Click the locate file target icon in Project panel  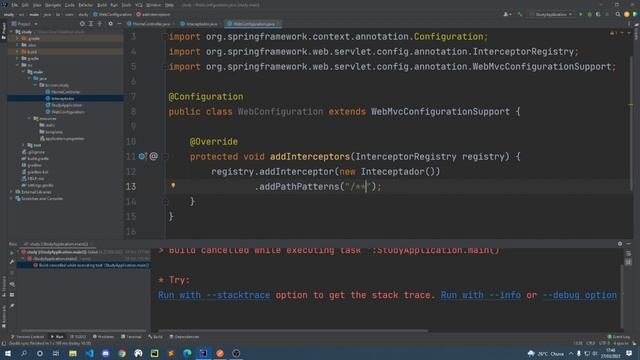coord(82,24)
